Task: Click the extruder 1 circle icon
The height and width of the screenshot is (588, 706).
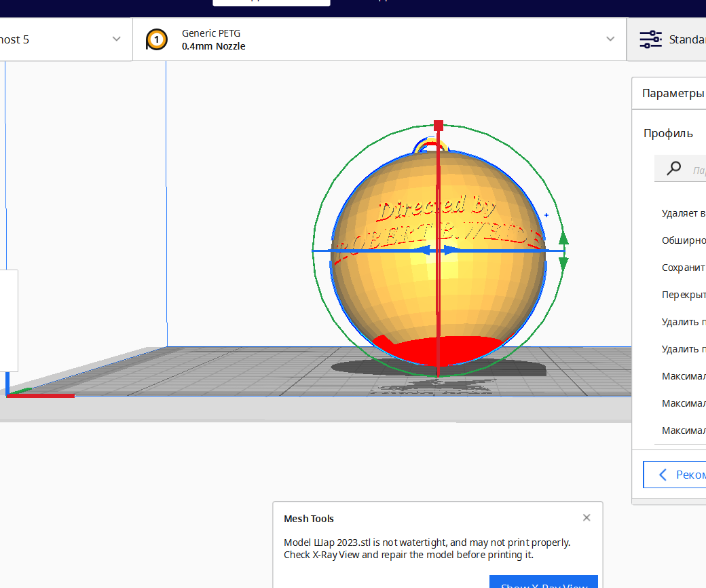Action: (157, 39)
